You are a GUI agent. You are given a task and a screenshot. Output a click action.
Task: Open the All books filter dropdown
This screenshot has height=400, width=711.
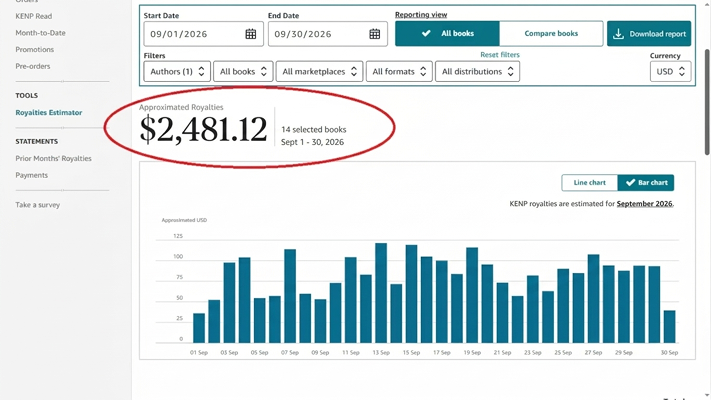click(243, 71)
